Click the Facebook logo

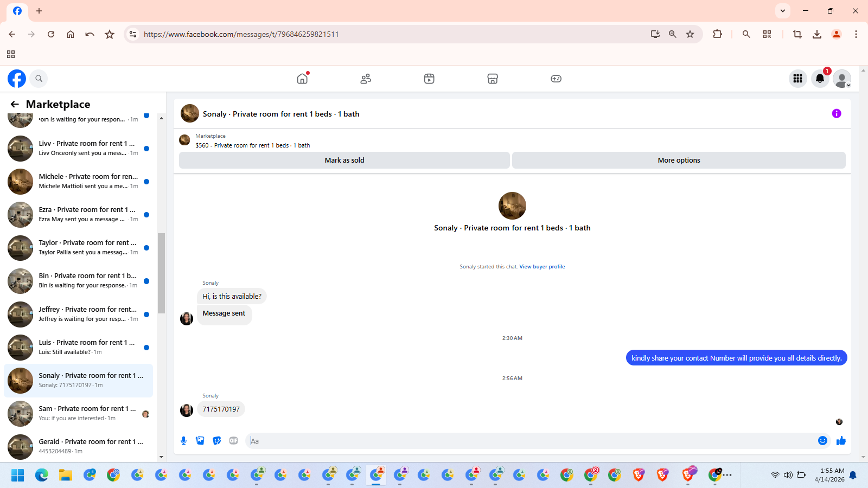click(17, 79)
